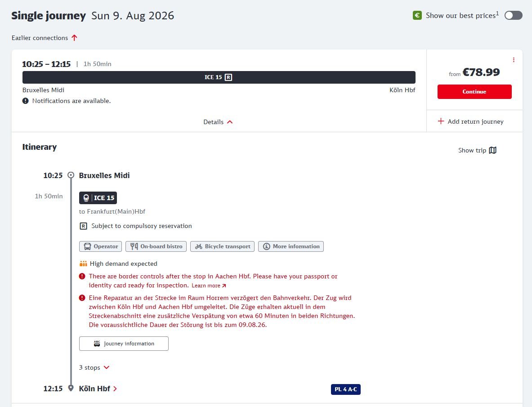Open the Learn more border controls link

click(x=209, y=286)
